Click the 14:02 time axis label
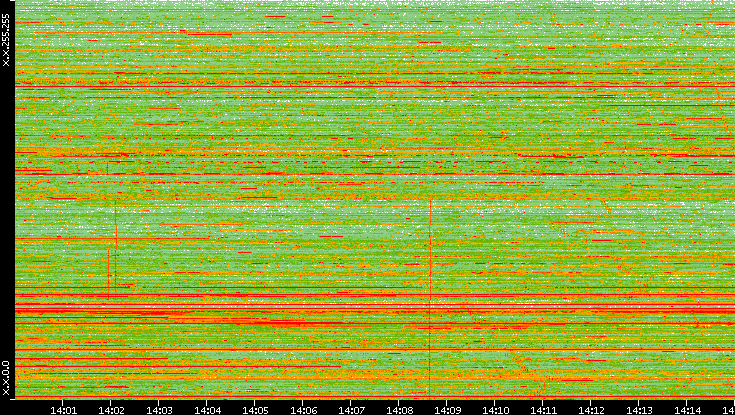Image resolution: width=735 pixels, height=415 pixels. [111, 411]
